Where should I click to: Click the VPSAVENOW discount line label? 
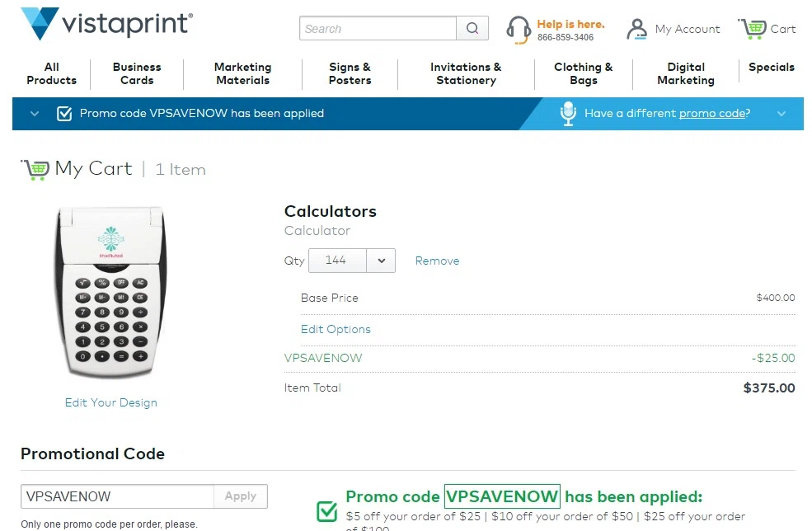(323, 358)
